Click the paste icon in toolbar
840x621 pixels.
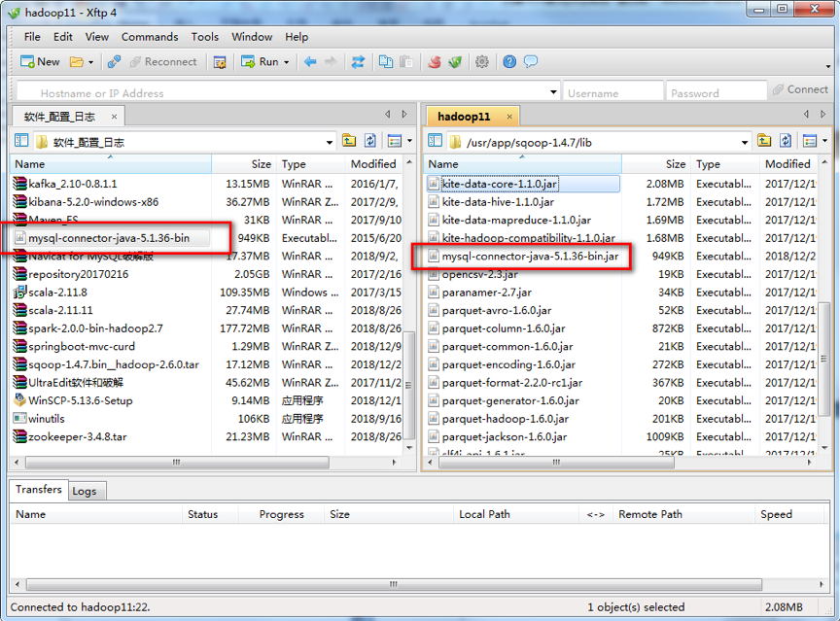(x=406, y=61)
